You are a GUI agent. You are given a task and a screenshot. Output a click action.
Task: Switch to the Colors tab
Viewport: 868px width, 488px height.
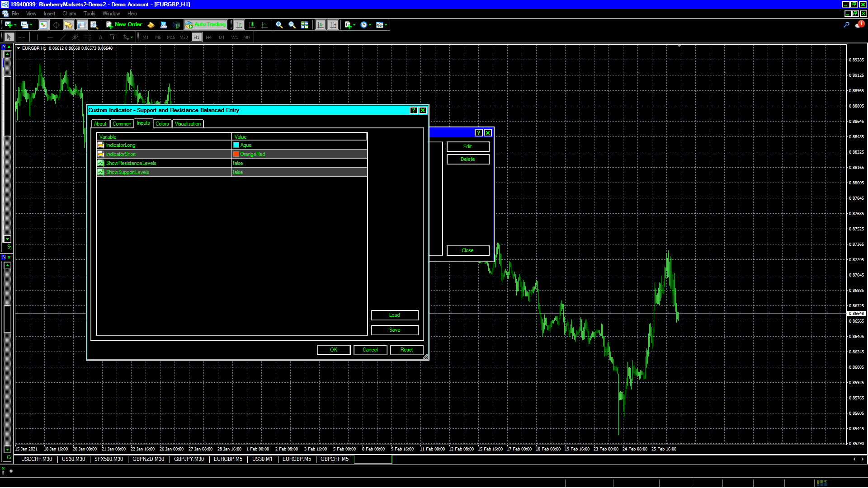pos(162,124)
